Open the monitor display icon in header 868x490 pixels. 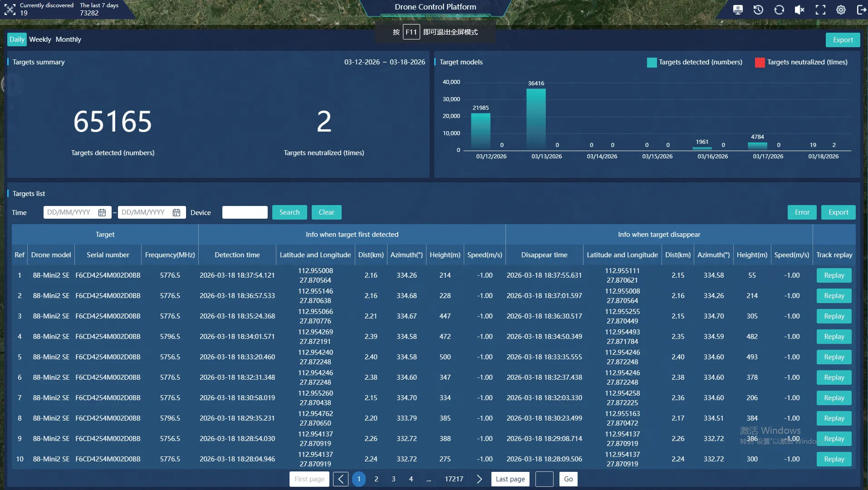pyautogui.click(x=738, y=10)
